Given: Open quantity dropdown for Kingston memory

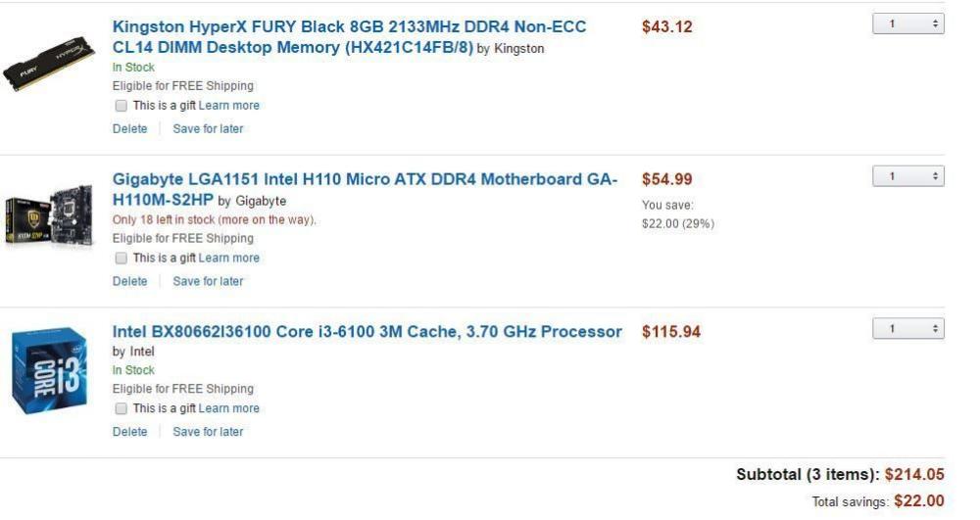Looking at the screenshot, I should [907, 24].
